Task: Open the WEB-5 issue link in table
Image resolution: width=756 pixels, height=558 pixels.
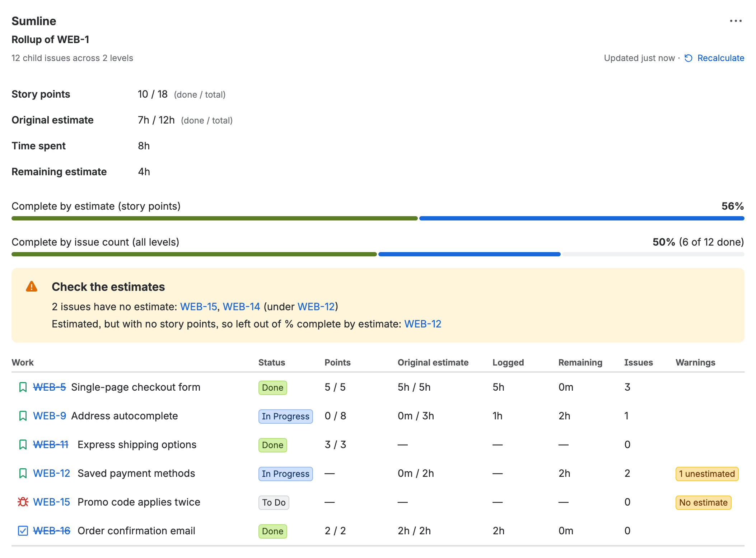Action: (x=50, y=387)
